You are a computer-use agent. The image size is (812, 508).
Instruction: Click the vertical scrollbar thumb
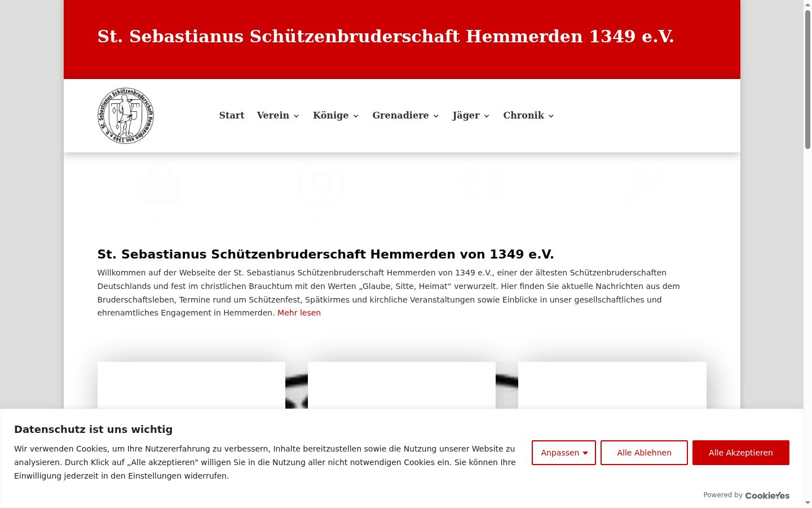coord(807,79)
